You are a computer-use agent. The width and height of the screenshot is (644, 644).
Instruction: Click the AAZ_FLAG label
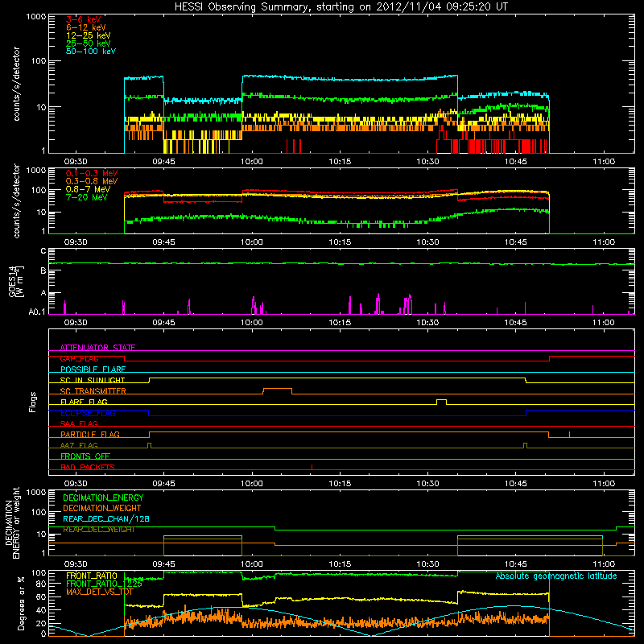coord(79,445)
